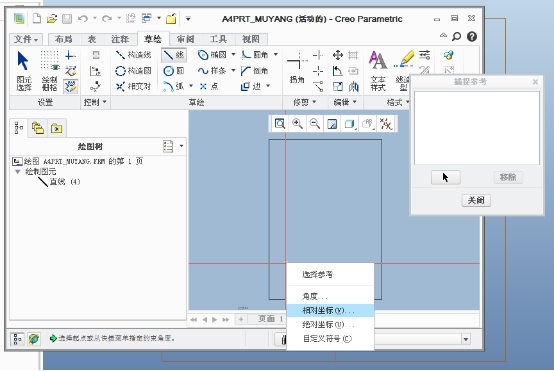Select the point (点) sketch tool
This screenshot has width=554, height=371.
[x=208, y=86]
